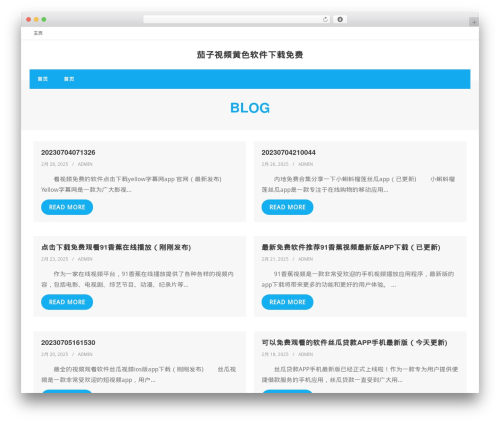Click the date on 91香蕉视频最新版APP post
500x423 pixels.
[275, 259]
